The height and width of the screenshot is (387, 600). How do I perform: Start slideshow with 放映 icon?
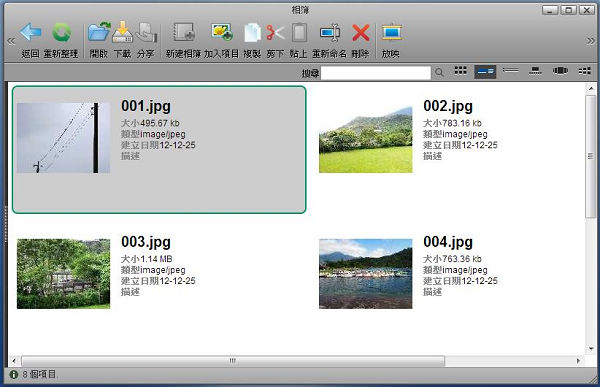[391, 32]
